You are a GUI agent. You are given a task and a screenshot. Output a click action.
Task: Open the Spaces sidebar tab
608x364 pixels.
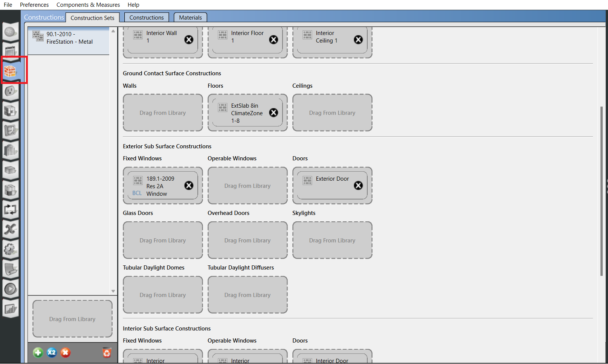tap(11, 170)
